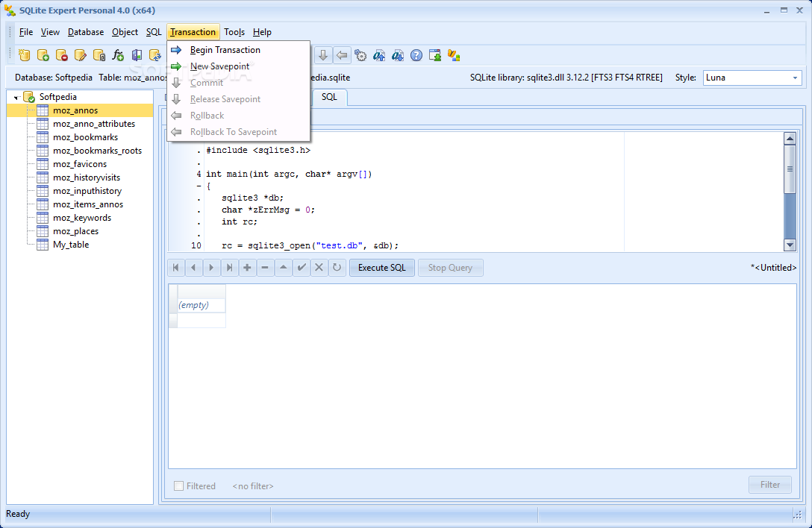Image resolution: width=812 pixels, height=528 pixels.
Task: Open the Tools menu
Action: (x=234, y=32)
